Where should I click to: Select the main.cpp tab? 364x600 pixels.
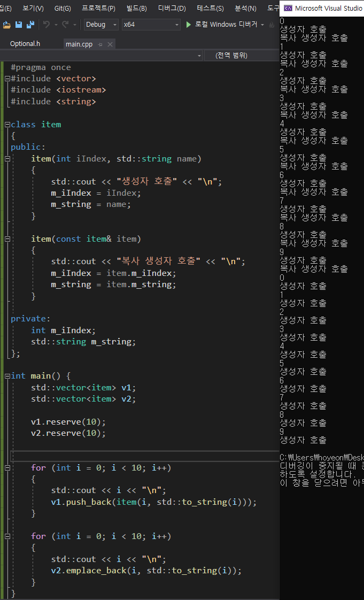pos(79,44)
